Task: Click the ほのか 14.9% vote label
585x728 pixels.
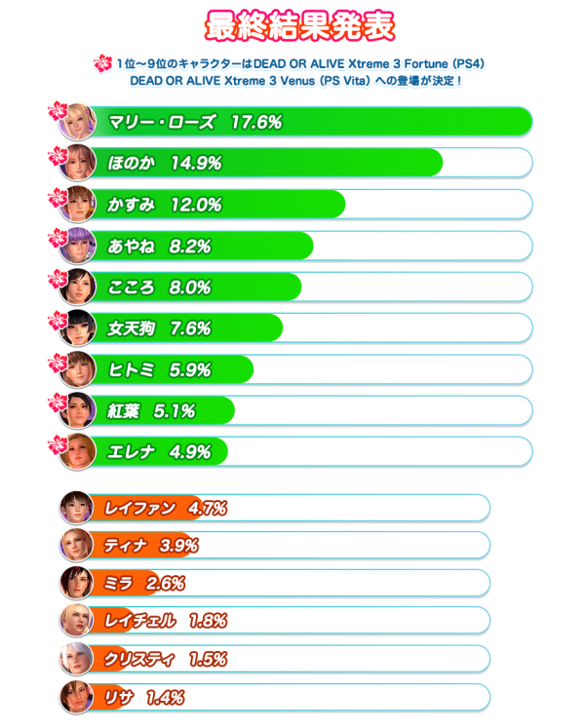Action: click(164, 163)
